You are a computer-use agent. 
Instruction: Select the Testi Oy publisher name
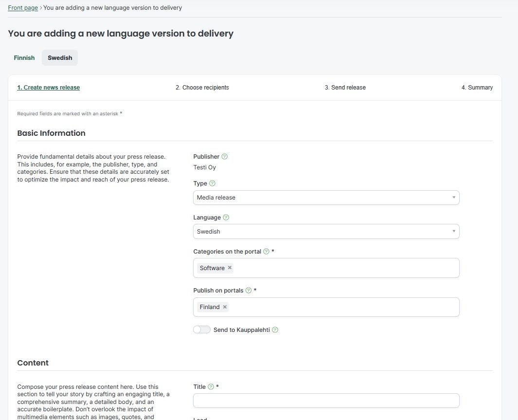(204, 167)
